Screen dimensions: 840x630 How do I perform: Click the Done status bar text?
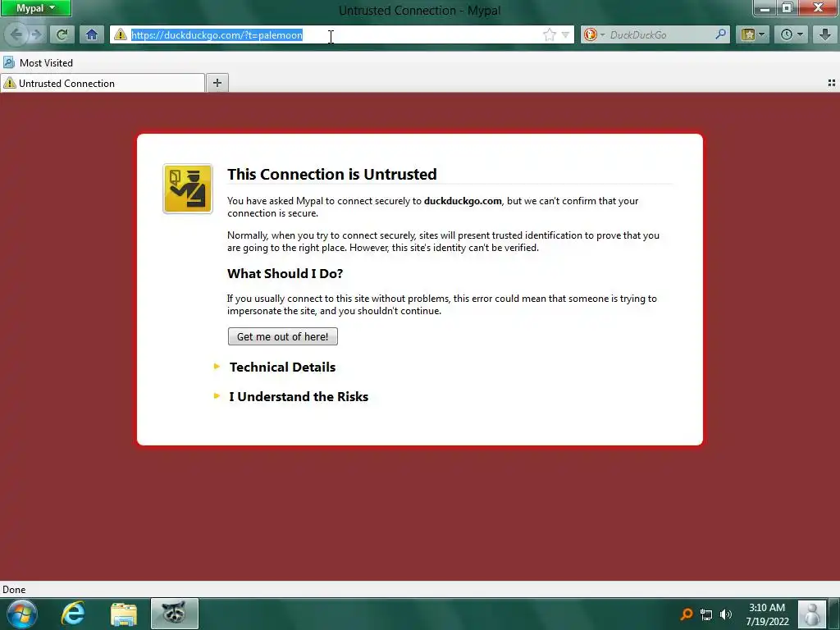point(14,589)
